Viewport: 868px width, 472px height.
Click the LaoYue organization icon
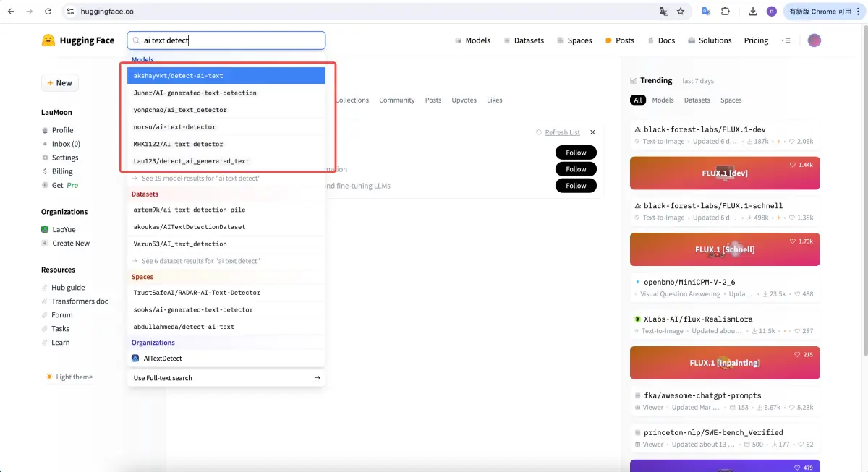[x=46, y=229]
